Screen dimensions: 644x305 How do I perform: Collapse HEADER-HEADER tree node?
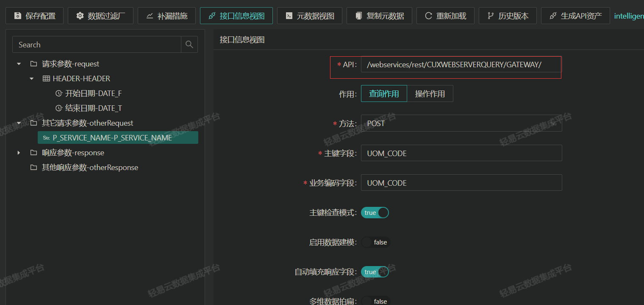point(31,79)
